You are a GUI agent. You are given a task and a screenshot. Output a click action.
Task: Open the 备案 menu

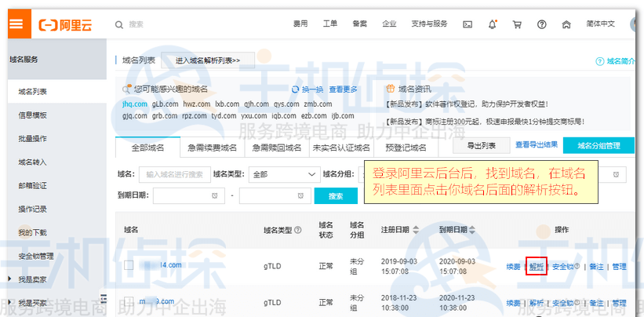[x=360, y=24]
